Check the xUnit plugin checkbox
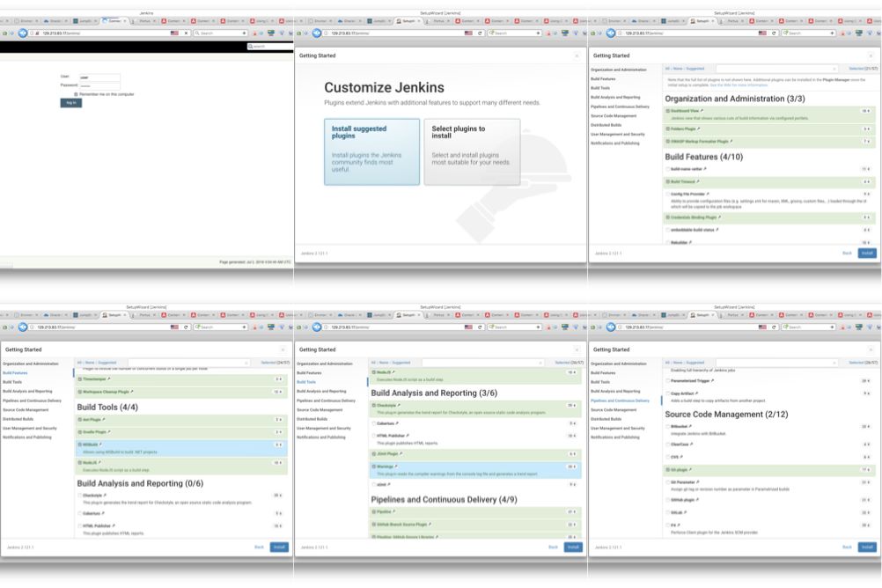 (x=373, y=484)
